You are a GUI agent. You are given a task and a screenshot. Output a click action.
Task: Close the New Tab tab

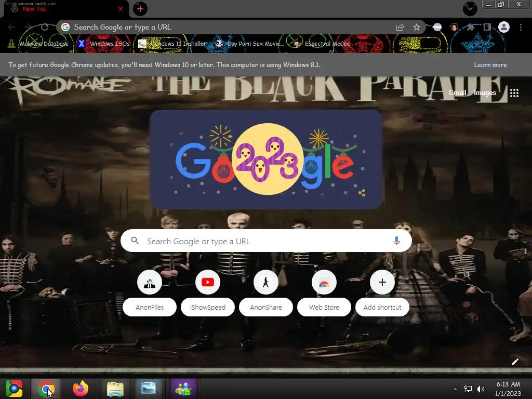121,9
